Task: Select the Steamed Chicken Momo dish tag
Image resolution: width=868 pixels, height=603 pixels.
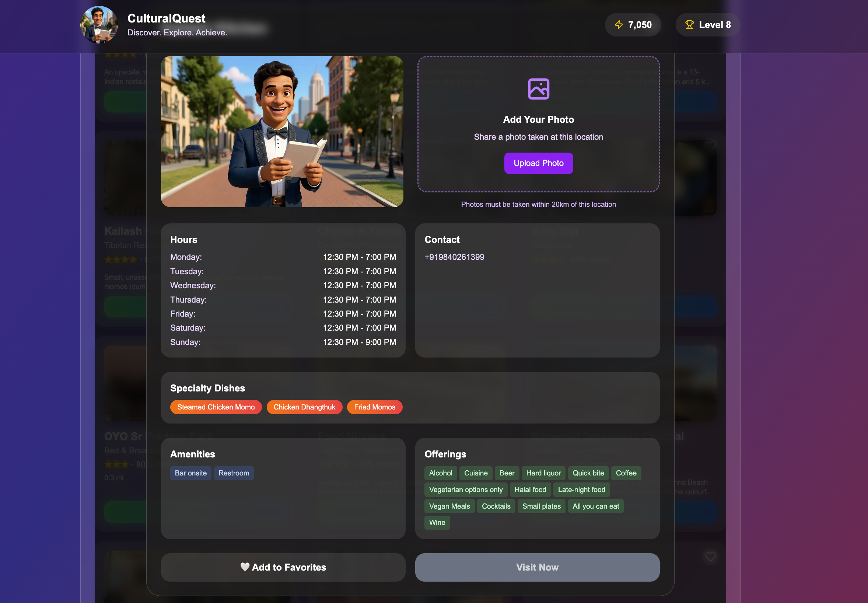Action: pos(216,407)
